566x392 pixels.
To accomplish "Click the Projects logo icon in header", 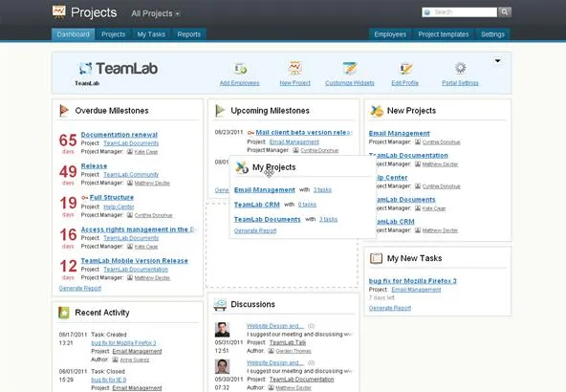I will coord(59,11).
